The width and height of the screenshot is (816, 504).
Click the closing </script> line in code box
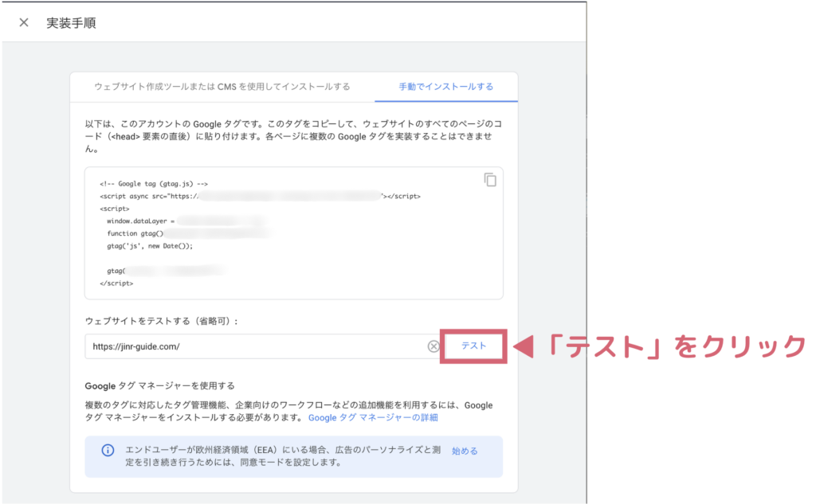116,283
